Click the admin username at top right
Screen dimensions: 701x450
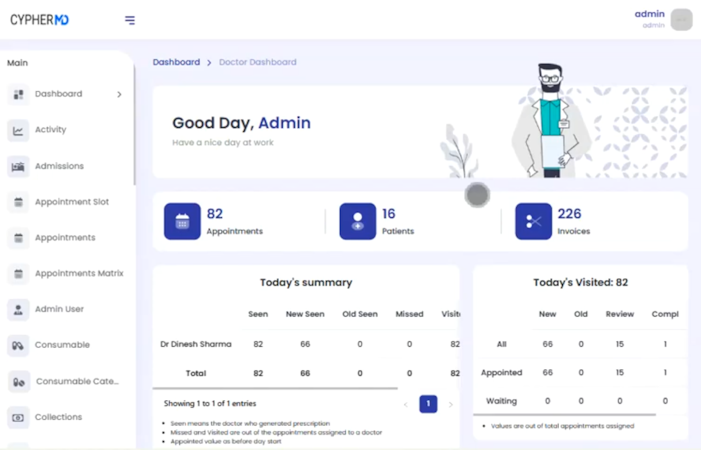pyautogui.click(x=650, y=14)
